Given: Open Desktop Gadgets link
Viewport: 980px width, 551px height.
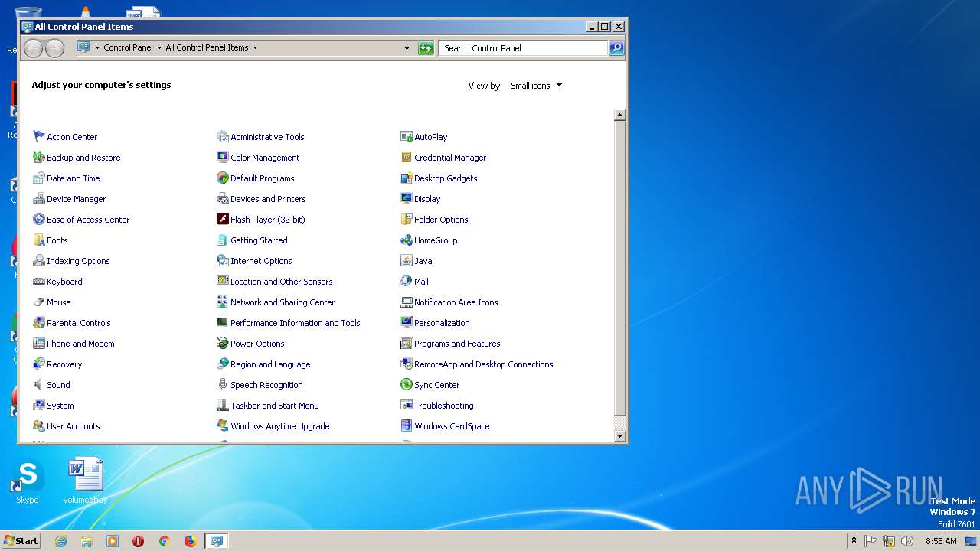Looking at the screenshot, I should [446, 178].
